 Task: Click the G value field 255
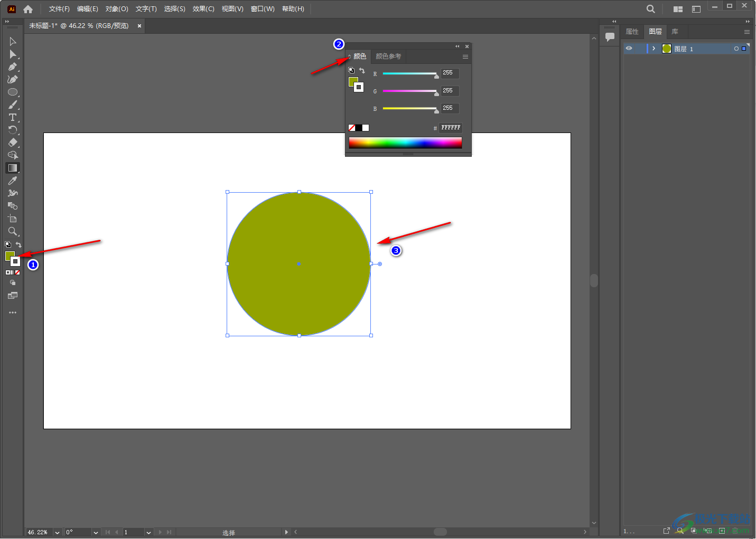(450, 91)
